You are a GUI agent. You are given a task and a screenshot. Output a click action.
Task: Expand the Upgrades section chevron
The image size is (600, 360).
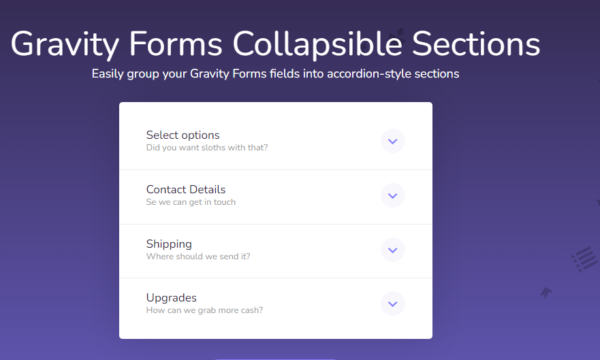[x=393, y=304]
